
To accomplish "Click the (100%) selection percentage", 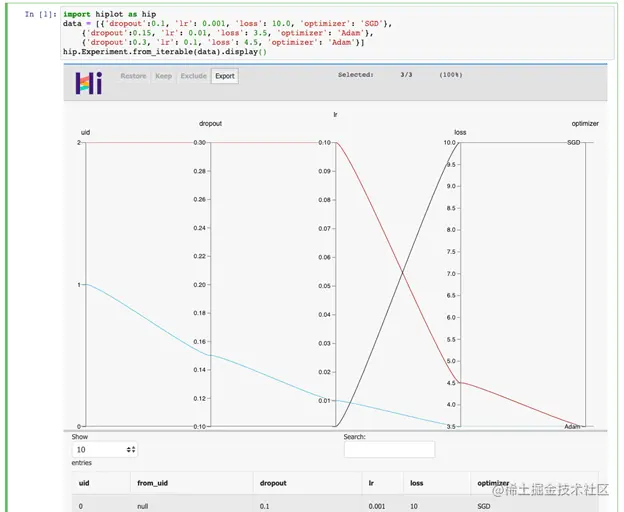I will pyautogui.click(x=451, y=75).
